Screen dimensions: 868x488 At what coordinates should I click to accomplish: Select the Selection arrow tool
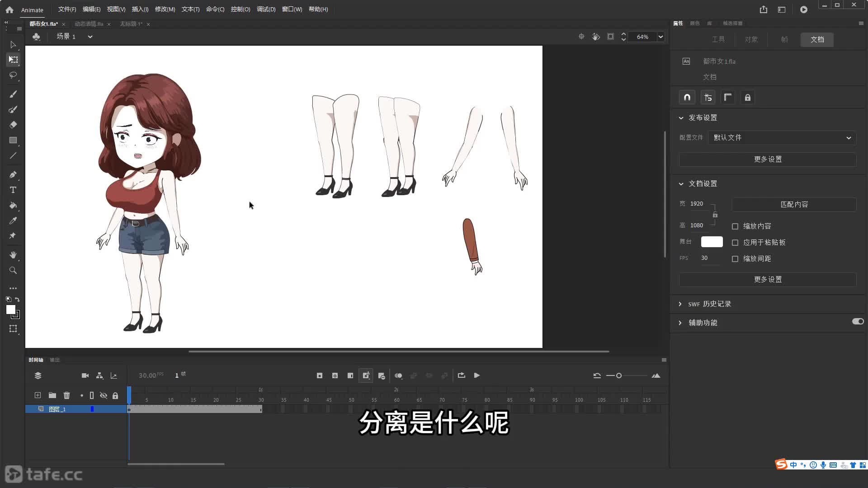(x=13, y=45)
